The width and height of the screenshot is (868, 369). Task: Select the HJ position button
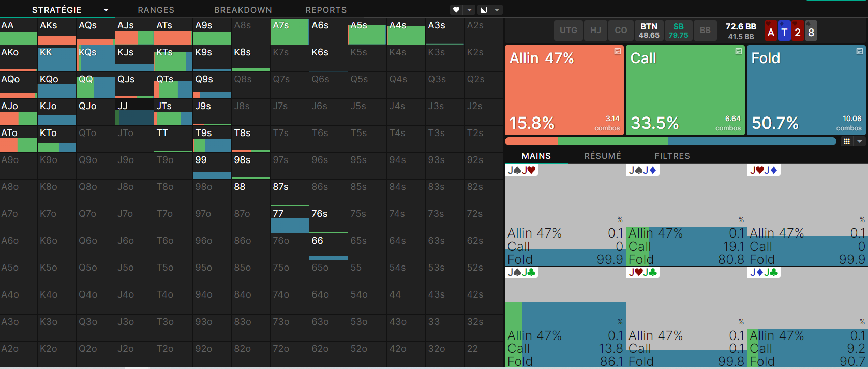pos(596,31)
